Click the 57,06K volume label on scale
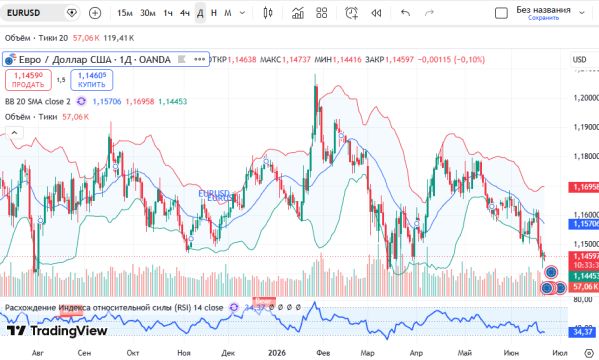Image resolution: width=599 pixels, height=360 pixels. point(584,287)
